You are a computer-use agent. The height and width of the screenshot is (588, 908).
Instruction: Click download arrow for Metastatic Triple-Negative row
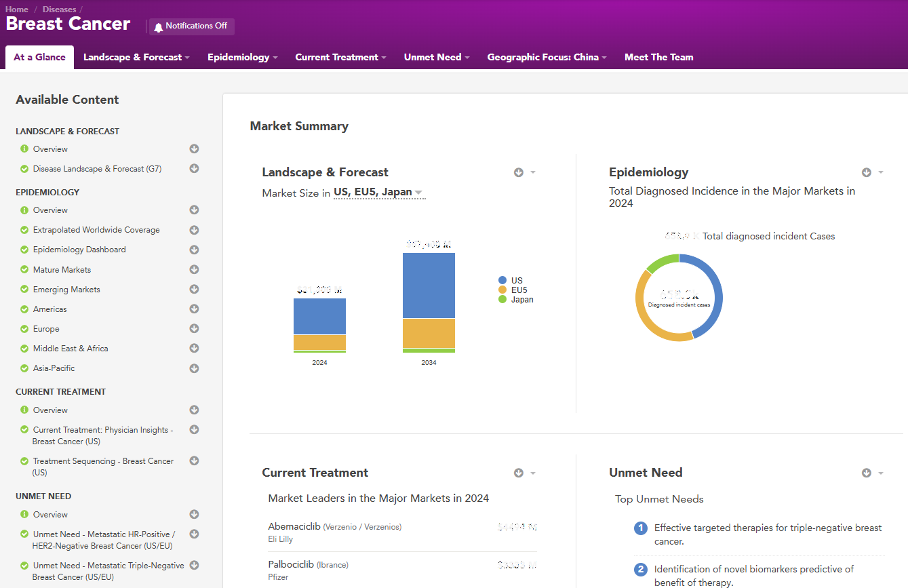(194, 565)
